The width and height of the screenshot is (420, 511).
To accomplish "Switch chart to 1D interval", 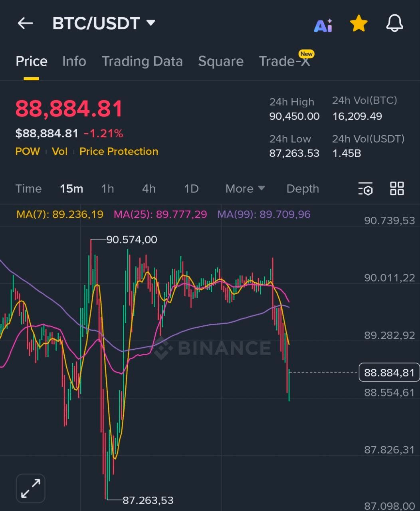I will tap(191, 189).
